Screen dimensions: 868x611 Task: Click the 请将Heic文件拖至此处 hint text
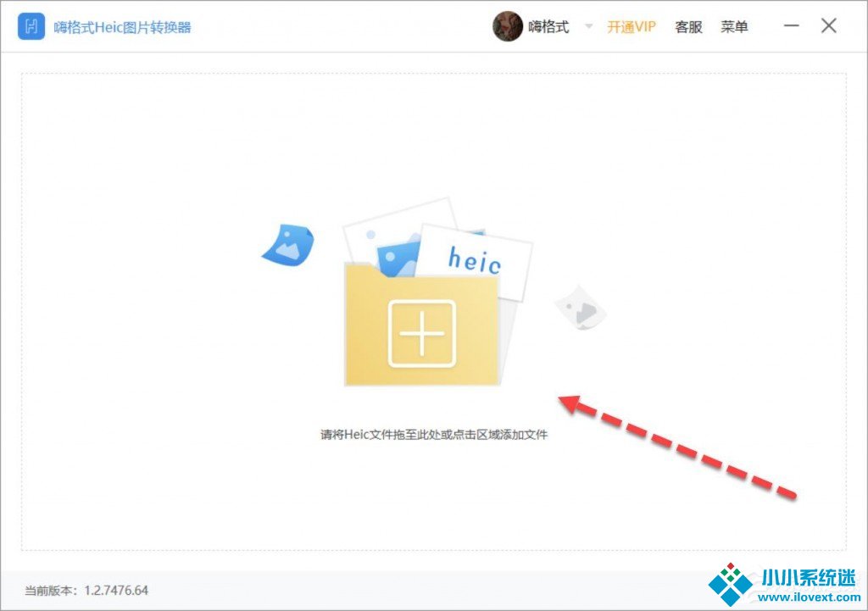433,435
